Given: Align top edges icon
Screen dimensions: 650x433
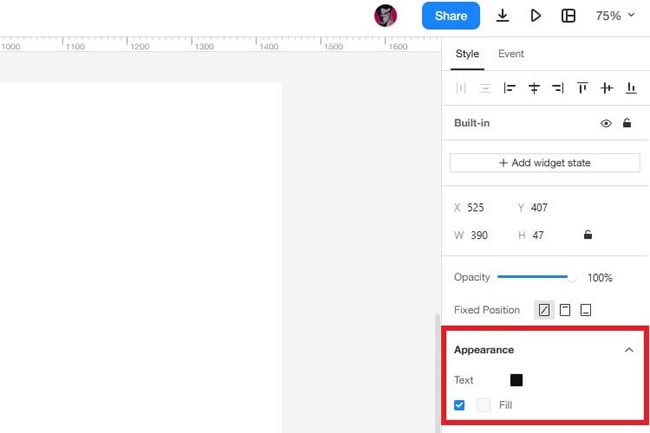Looking at the screenshot, I should tap(582, 88).
